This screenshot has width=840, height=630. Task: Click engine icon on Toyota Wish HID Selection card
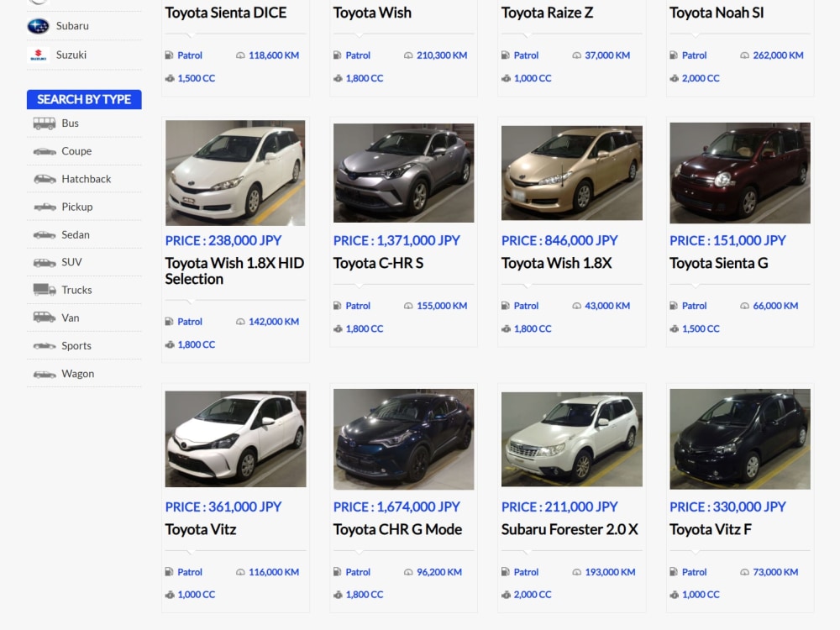point(170,344)
